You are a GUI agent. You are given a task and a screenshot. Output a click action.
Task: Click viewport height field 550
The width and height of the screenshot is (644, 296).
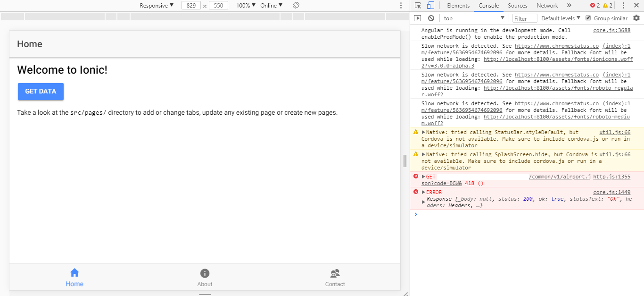click(218, 6)
